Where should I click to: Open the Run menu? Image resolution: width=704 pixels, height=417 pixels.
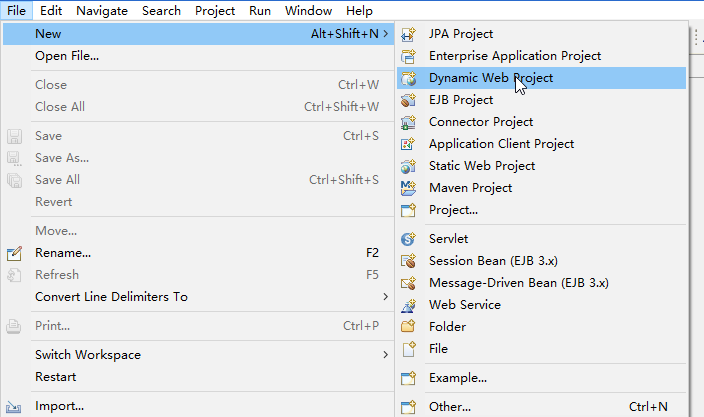[260, 10]
